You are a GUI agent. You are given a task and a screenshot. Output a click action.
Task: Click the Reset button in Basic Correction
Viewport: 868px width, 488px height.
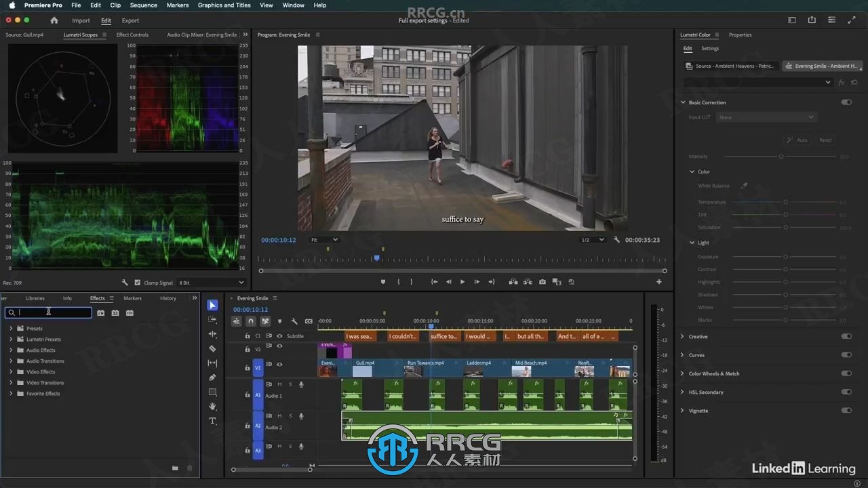tap(825, 140)
